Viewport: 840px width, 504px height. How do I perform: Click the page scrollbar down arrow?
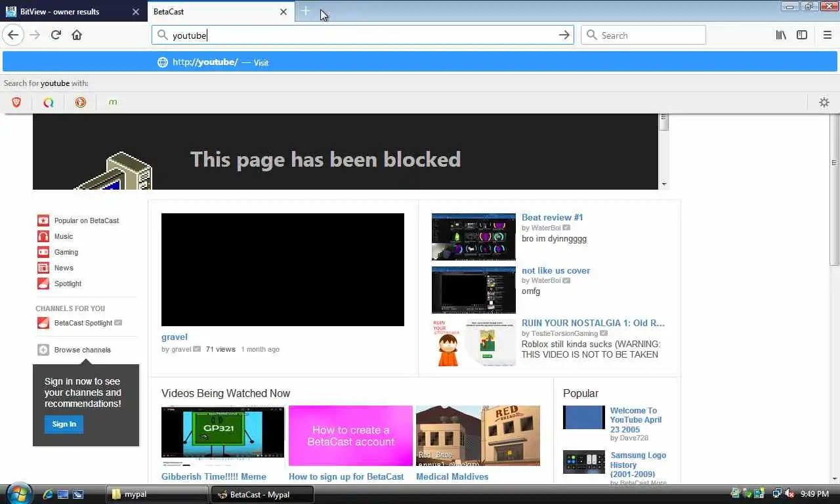click(x=834, y=478)
